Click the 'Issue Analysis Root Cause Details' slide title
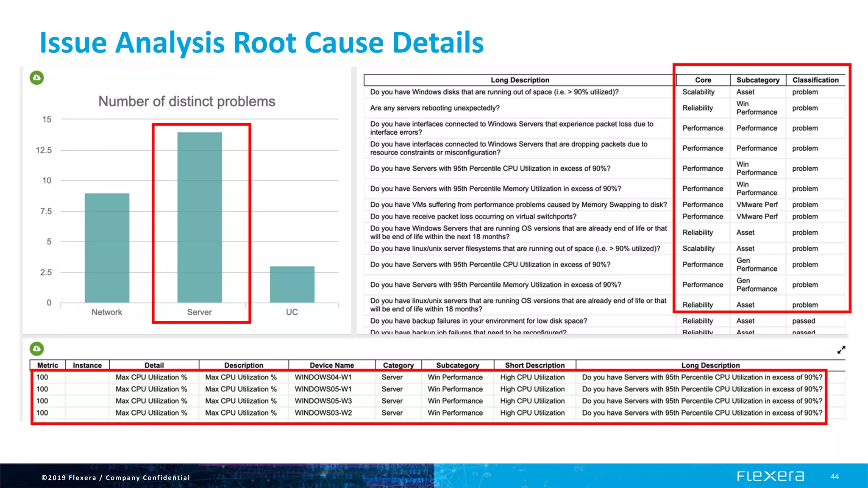The width and height of the screenshot is (868, 488). pyautogui.click(x=262, y=42)
